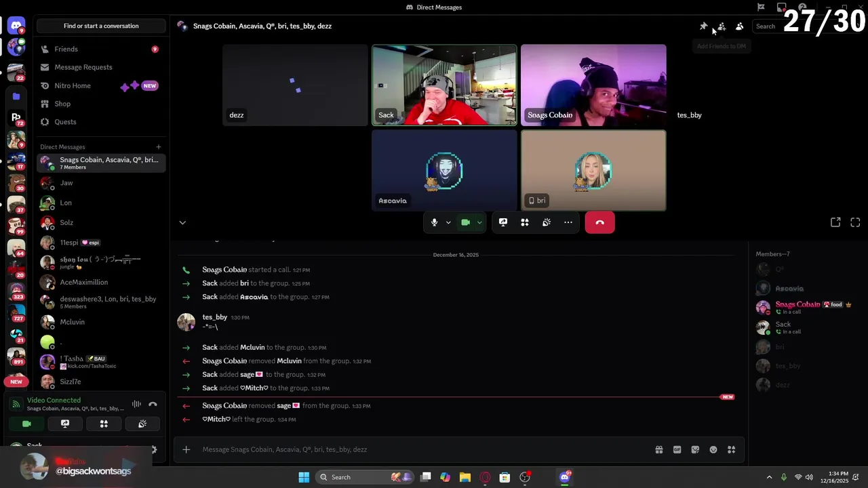Attach a file with the plus button
868x488 pixels.
(186, 449)
